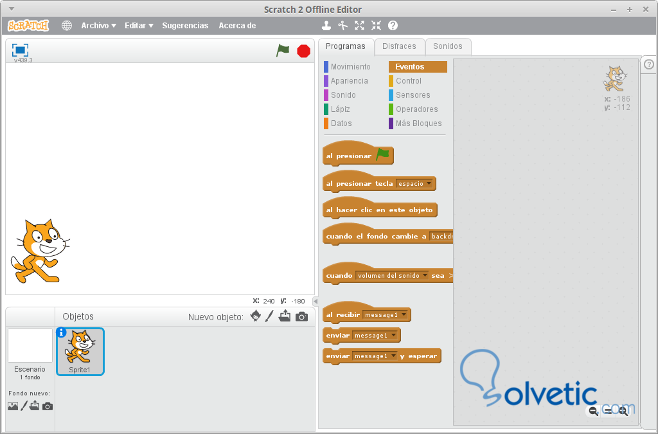The height and width of the screenshot is (434, 658).
Task: Choose a new backdrop from the library
Action: click(13, 406)
